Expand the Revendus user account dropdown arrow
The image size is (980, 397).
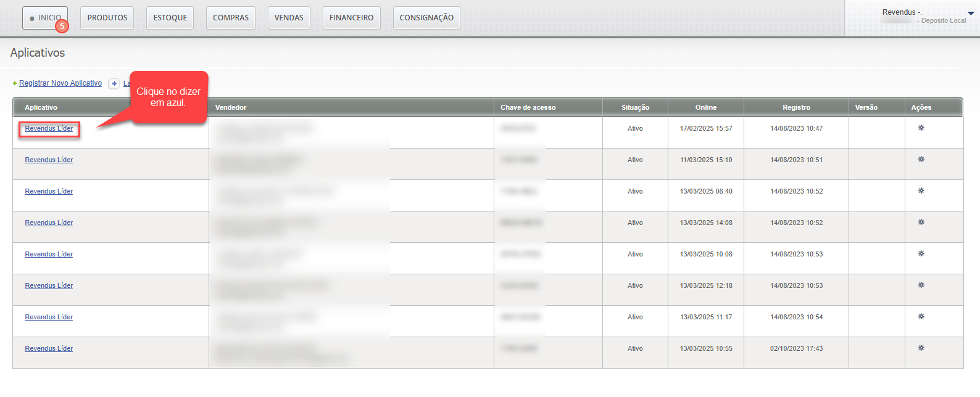tap(971, 14)
